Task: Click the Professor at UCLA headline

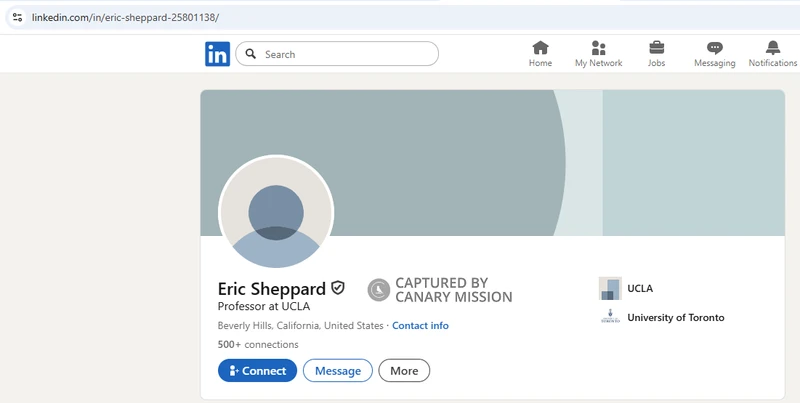Action: (x=264, y=307)
